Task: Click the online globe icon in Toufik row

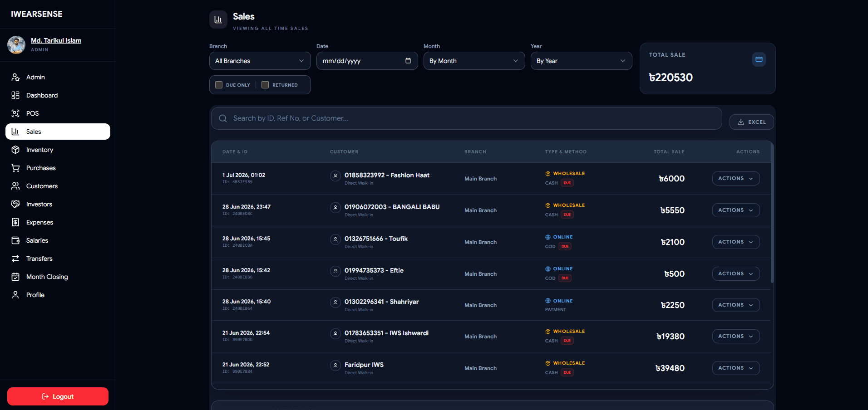Action: [x=548, y=237]
